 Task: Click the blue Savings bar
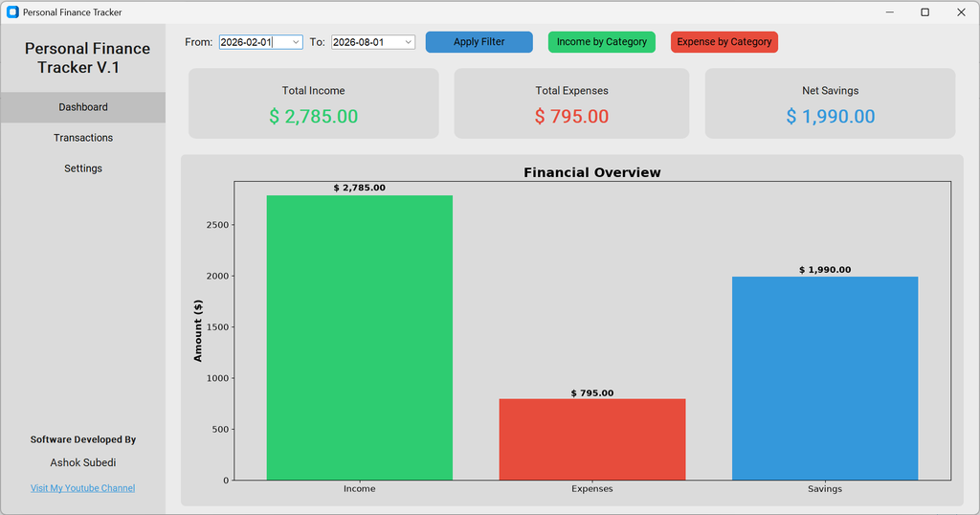click(x=825, y=378)
